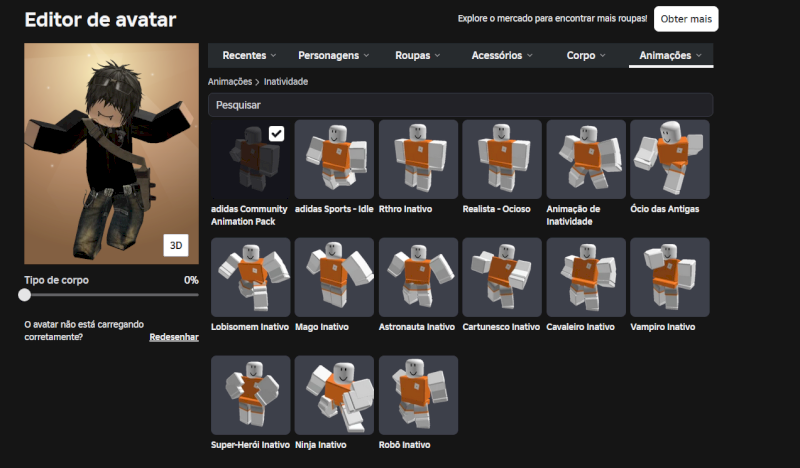
Task: Click the avatar preview image
Action: coord(111,154)
